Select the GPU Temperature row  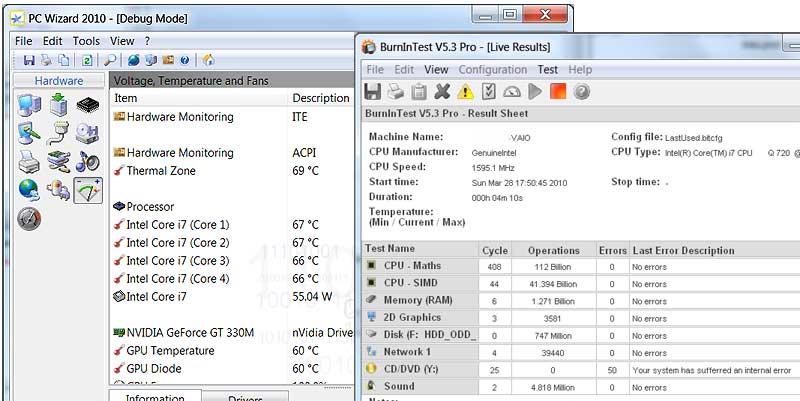point(232,350)
